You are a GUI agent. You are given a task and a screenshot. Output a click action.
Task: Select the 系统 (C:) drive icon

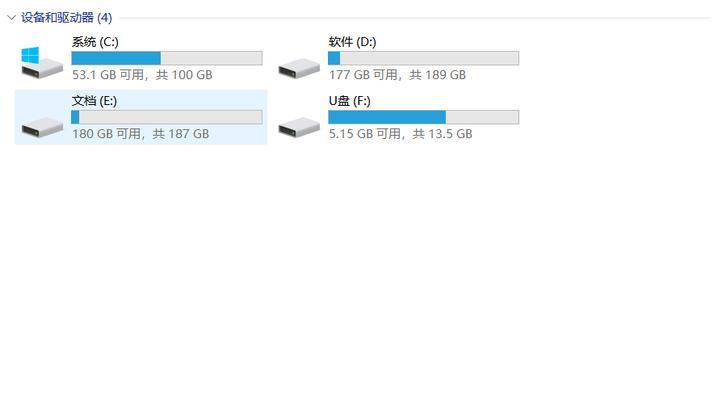pyautogui.click(x=42, y=62)
